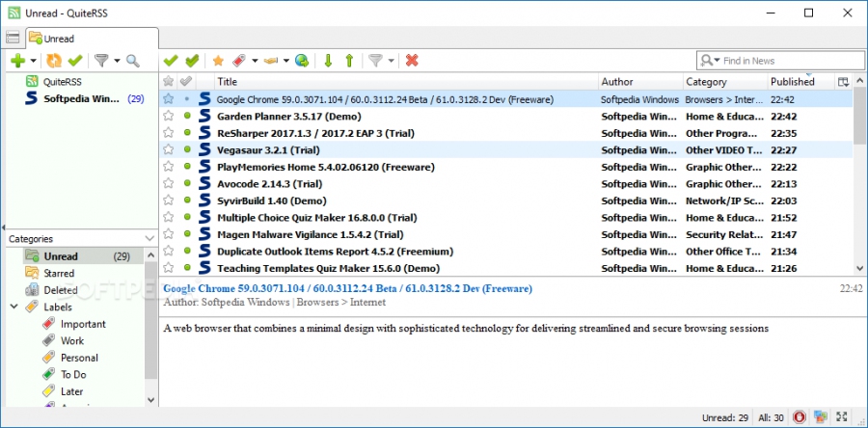This screenshot has height=428, width=868.
Task: Update all feeds with orange refresh icon
Action: pos(54,61)
